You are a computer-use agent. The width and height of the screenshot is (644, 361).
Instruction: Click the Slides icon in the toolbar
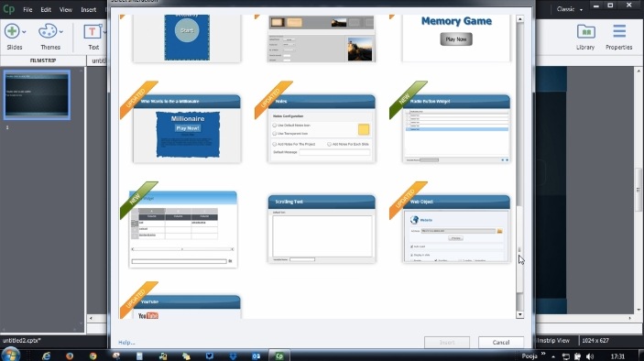(x=12, y=31)
